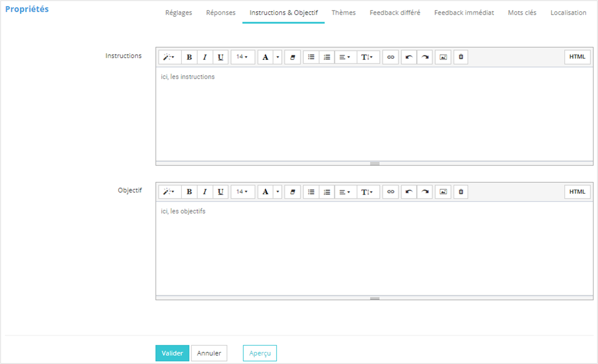Click the Valider button
The height and width of the screenshot is (364, 598).
coord(172,353)
